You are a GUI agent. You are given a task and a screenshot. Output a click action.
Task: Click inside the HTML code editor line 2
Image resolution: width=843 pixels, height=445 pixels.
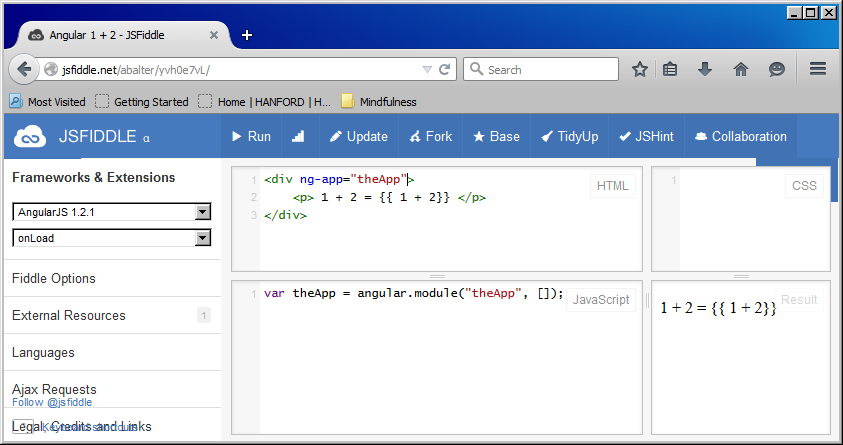[x=389, y=198]
